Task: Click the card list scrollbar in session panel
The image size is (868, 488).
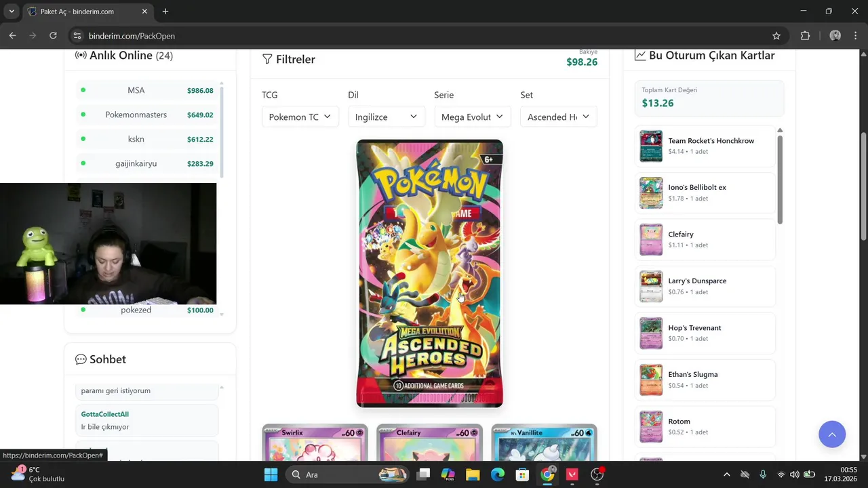Action: point(780,180)
